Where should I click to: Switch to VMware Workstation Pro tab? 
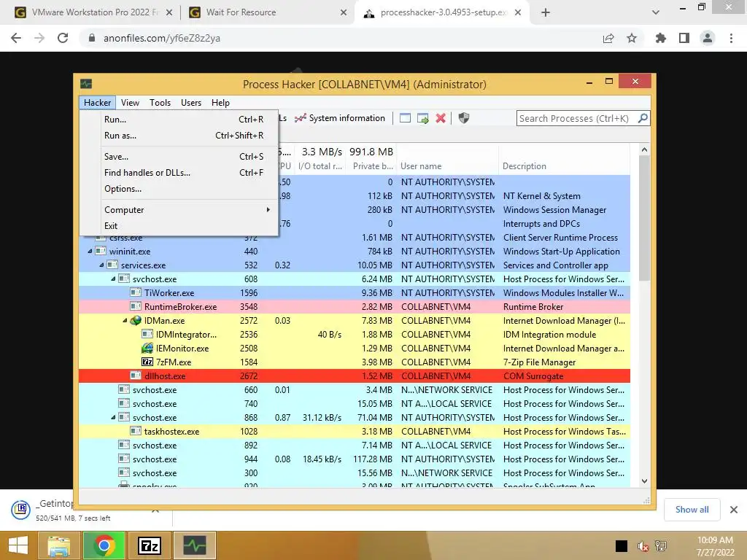click(94, 12)
